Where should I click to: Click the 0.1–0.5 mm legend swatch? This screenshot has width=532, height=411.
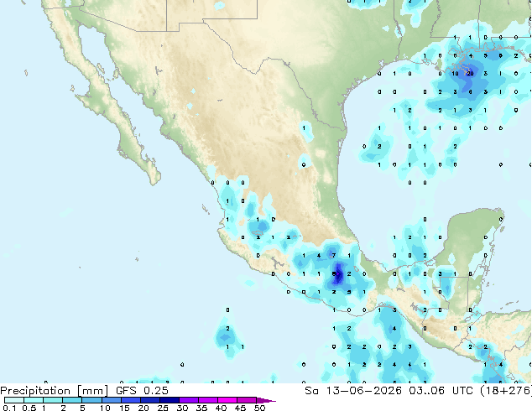[x=14, y=400]
